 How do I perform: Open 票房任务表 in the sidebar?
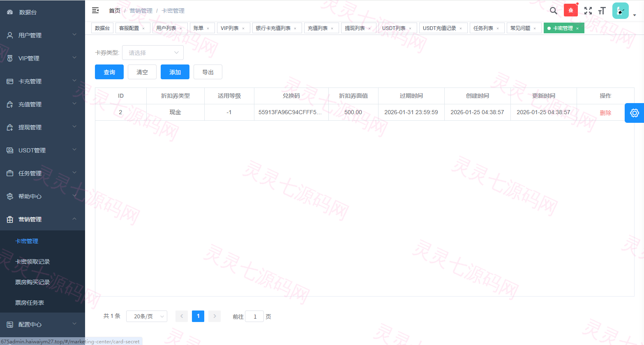click(30, 303)
